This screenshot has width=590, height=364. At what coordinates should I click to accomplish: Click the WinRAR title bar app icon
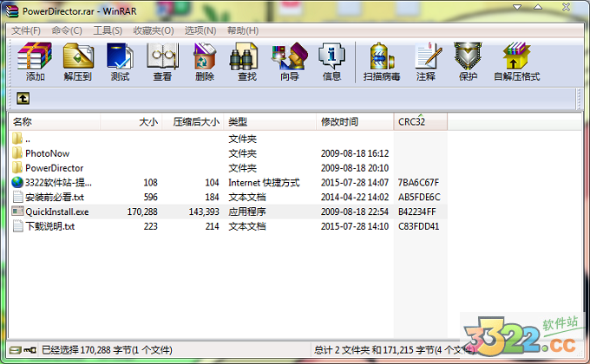pyautogui.click(x=11, y=10)
